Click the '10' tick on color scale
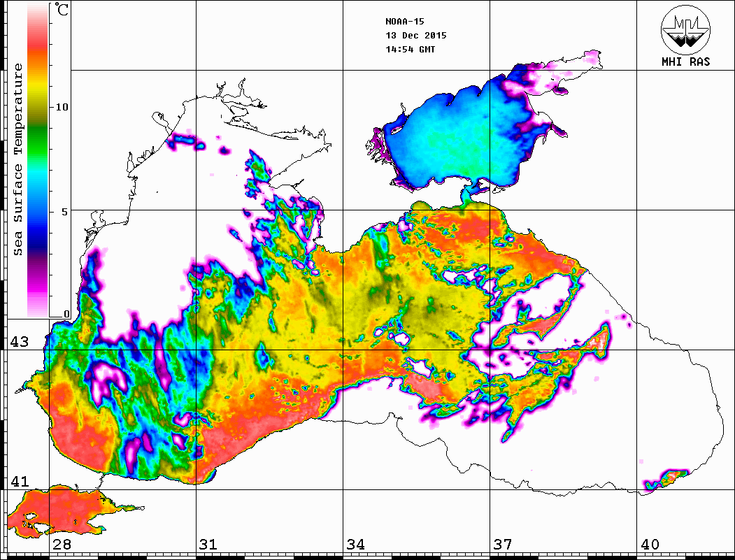This screenshot has height=560, width=735. tap(62, 107)
